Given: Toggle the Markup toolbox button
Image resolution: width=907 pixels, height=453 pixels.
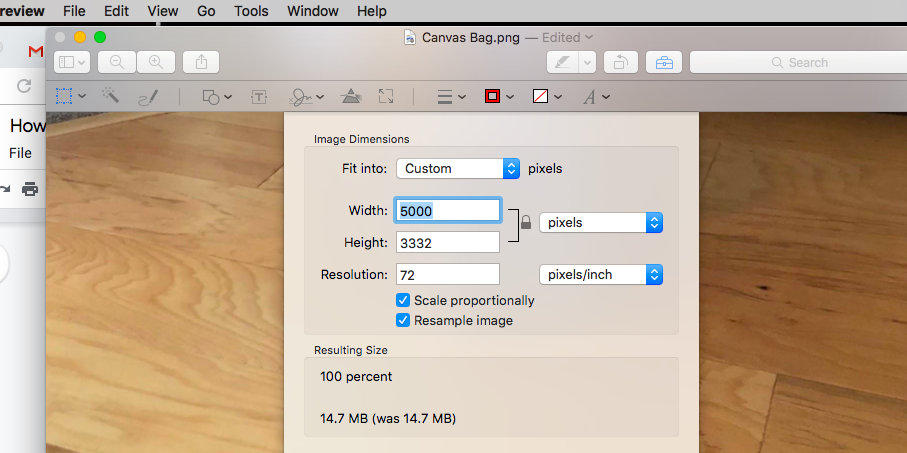Looking at the screenshot, I should [664, 62].
